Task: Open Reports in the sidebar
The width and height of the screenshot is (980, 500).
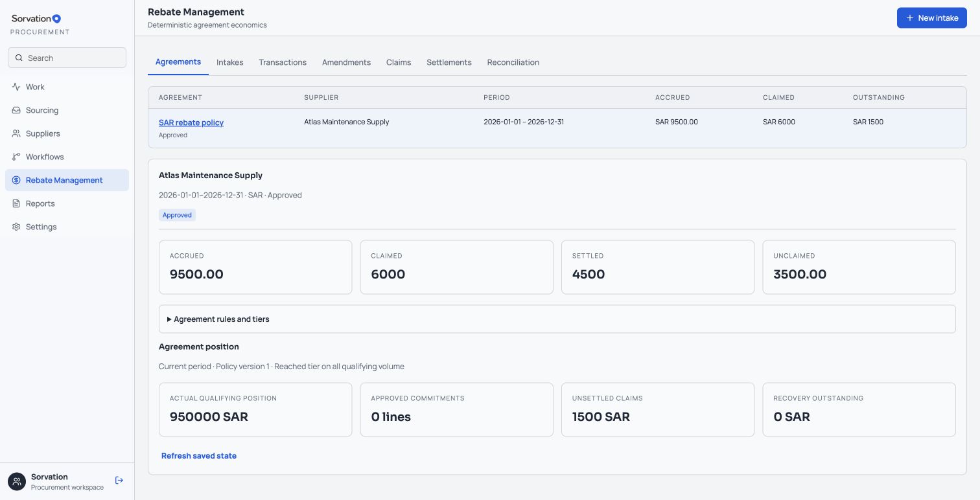Action: [x=67, y=203]
